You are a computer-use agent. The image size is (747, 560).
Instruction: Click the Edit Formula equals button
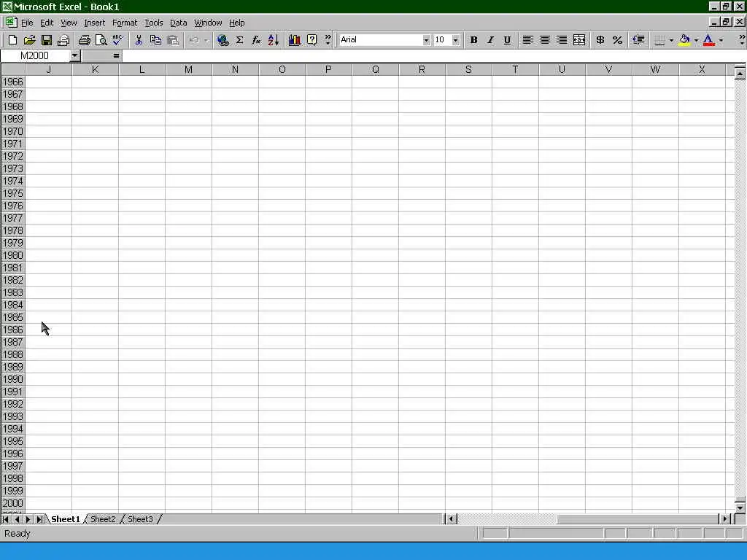click(116, 55)
